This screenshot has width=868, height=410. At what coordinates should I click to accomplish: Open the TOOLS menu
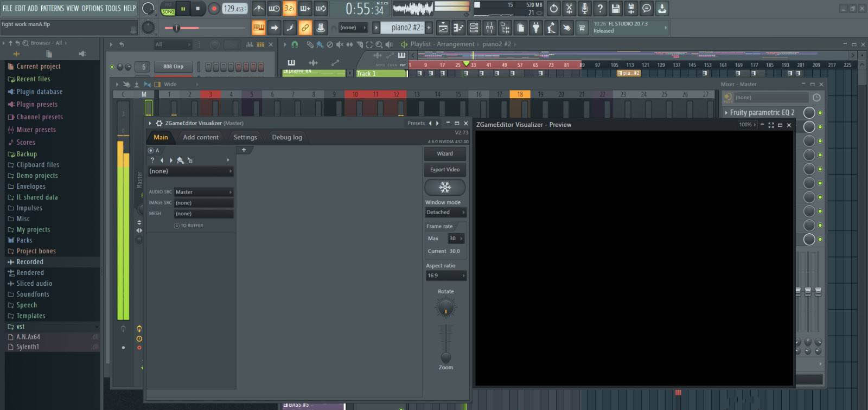pyautogui.click(x=113, y=8)
